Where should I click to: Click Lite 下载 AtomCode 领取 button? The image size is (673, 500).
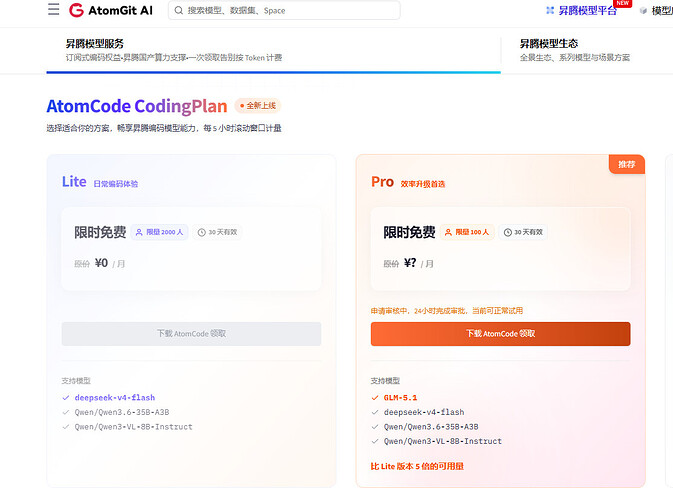[x=191, y=334]
